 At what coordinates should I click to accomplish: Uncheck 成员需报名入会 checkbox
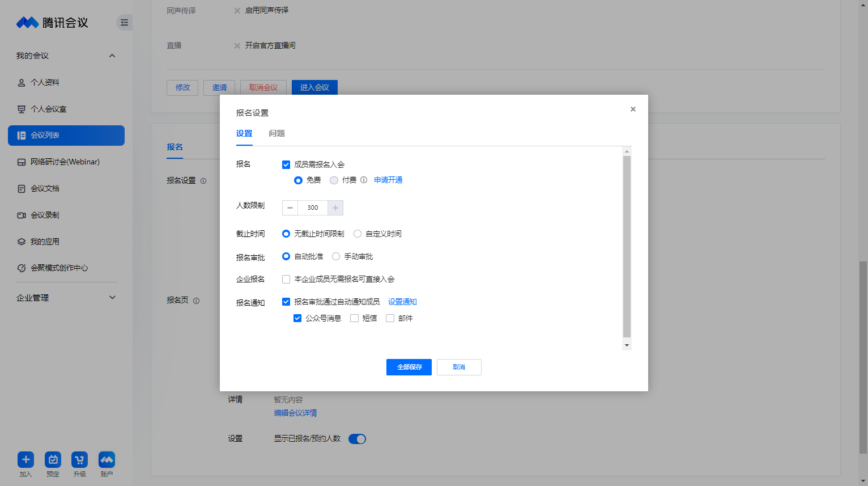(286, 164)
